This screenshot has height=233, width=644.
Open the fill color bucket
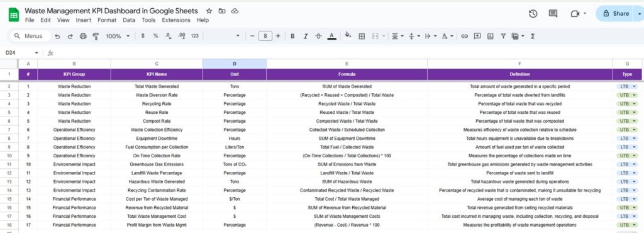click(x=348, y=36)
